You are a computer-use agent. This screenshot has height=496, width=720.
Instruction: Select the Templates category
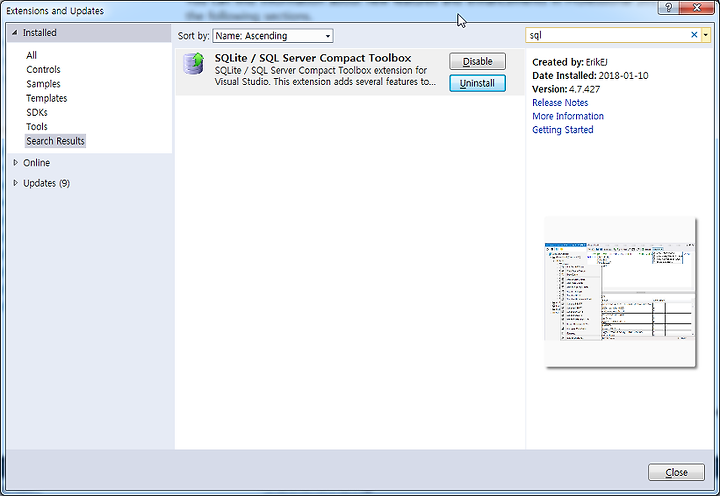(x=46, y=98)
